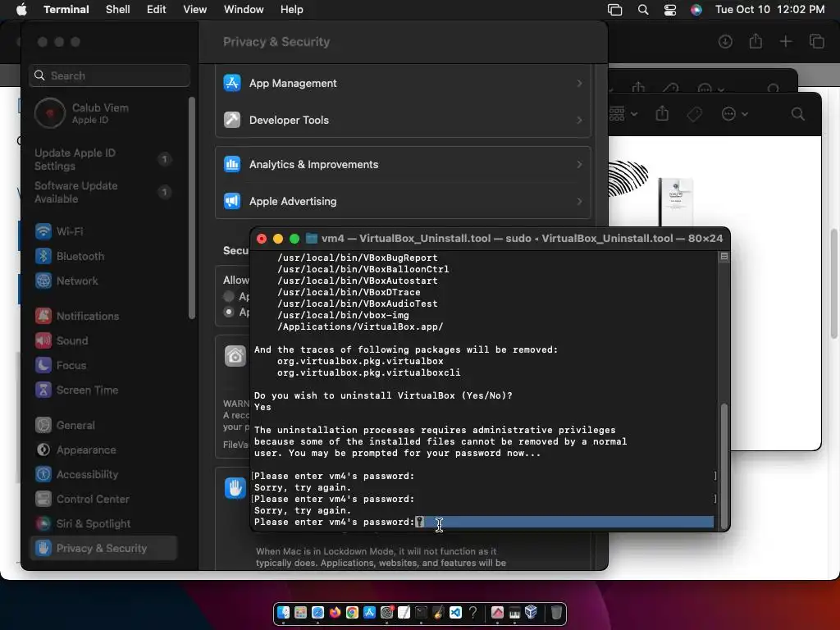840x630 pixels.
Task: Click the downloads icon in browser toolbar
Action: coord(725,41)
